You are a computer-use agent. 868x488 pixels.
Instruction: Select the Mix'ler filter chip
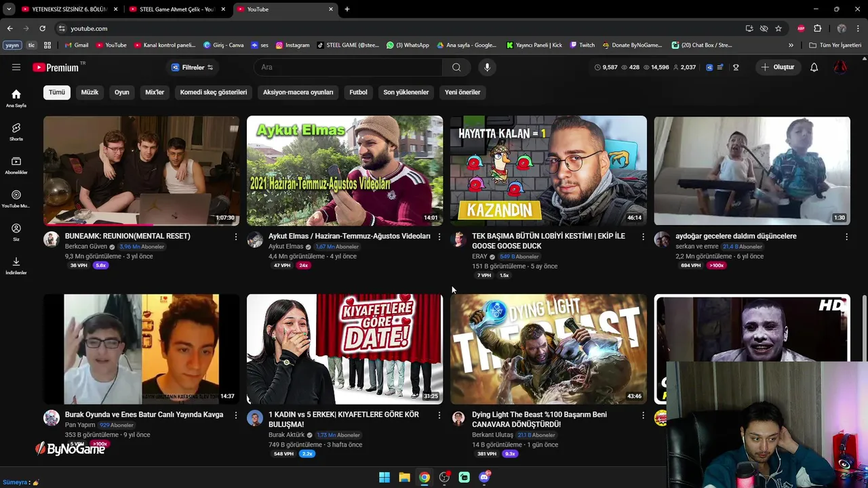155,92
